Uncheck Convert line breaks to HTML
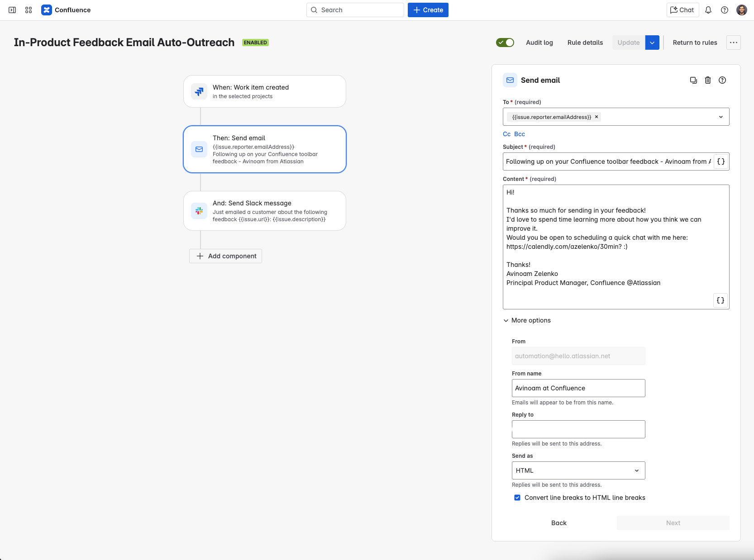 coord(517,498)
